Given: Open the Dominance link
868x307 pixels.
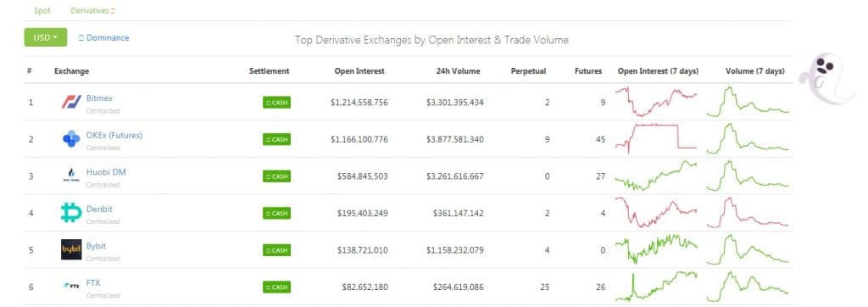Looking at the screenshot, I should click(104, 37).
